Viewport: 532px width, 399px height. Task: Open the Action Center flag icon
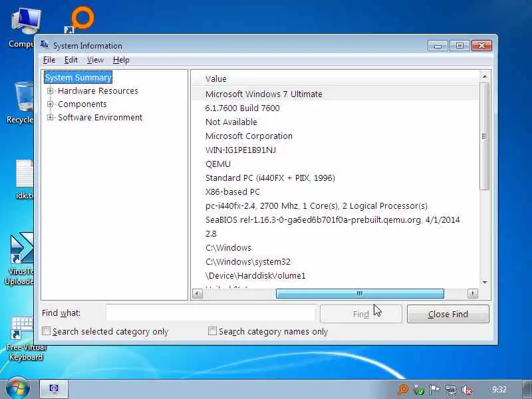point(434,390)
